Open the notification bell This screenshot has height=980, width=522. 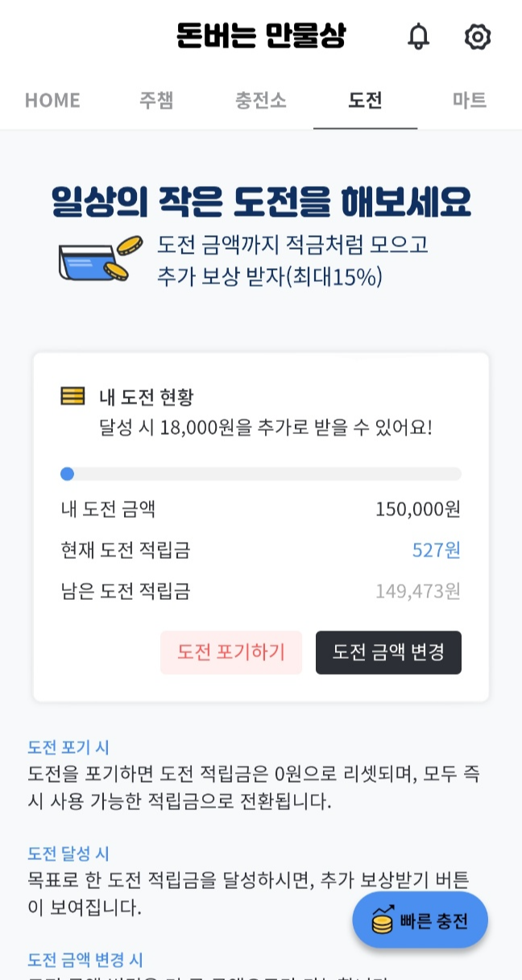tap(417, 37)
